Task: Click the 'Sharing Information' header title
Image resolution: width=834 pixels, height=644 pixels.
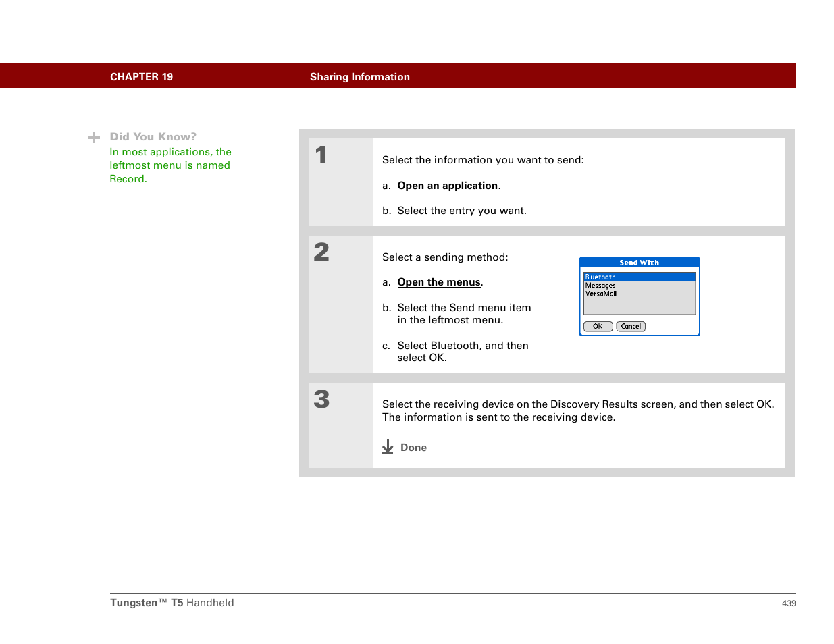Action: [360, 77]
